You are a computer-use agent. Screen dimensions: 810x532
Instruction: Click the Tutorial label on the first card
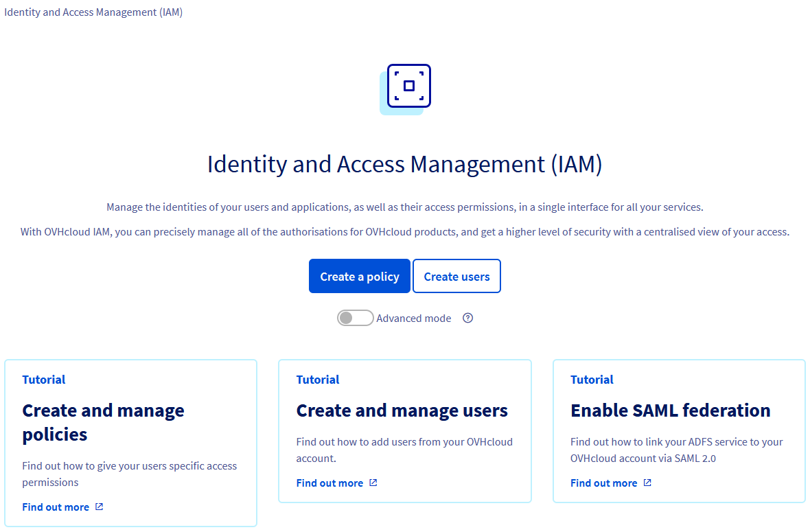pyautogui.click(x=43, y=379)
